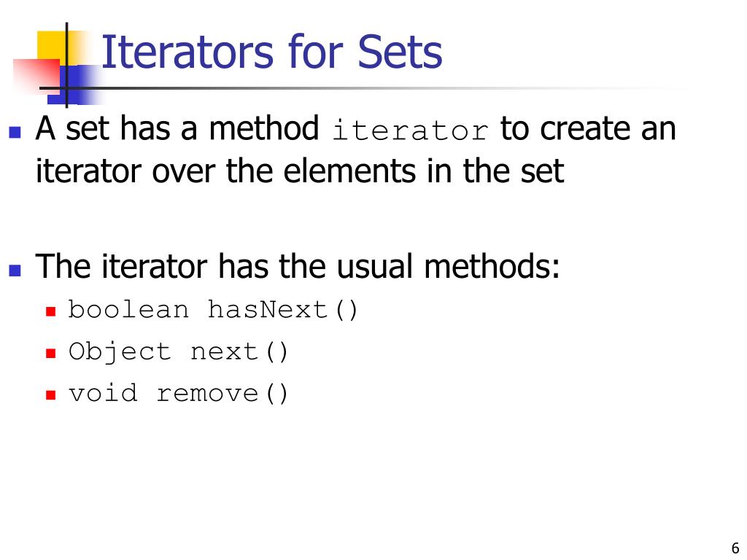Image resolution: width=747 pixels, height=560 pixels.
Task: Click 'The iterator has the usual methods:' line
Action: (298, 265)
